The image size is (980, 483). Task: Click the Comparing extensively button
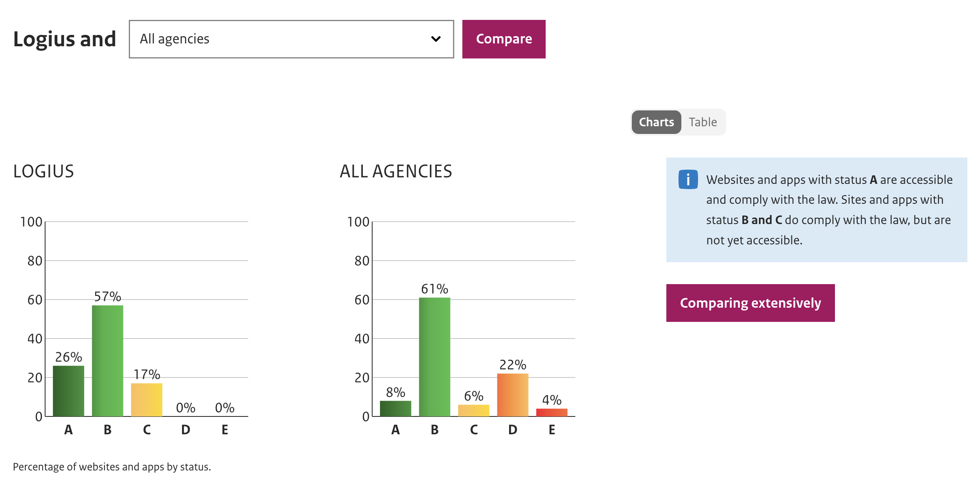tap(750, 303)
